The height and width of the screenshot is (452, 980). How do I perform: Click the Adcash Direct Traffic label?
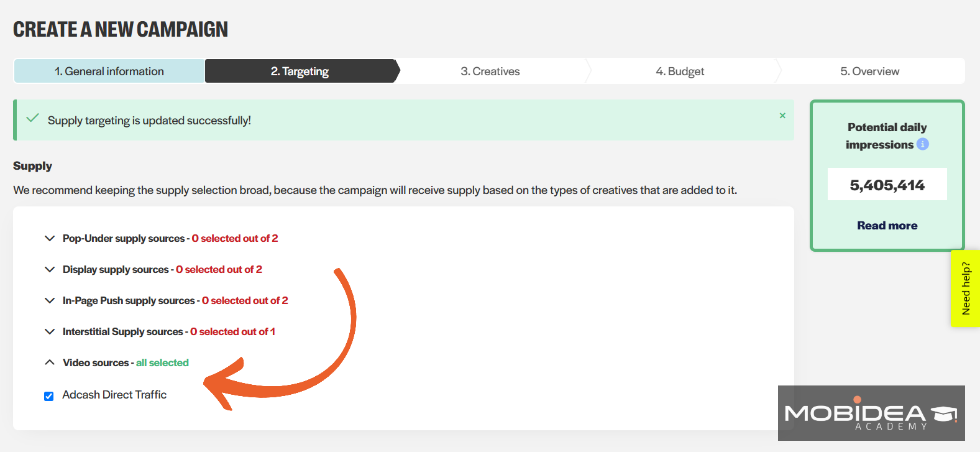[x=114, y=395]
